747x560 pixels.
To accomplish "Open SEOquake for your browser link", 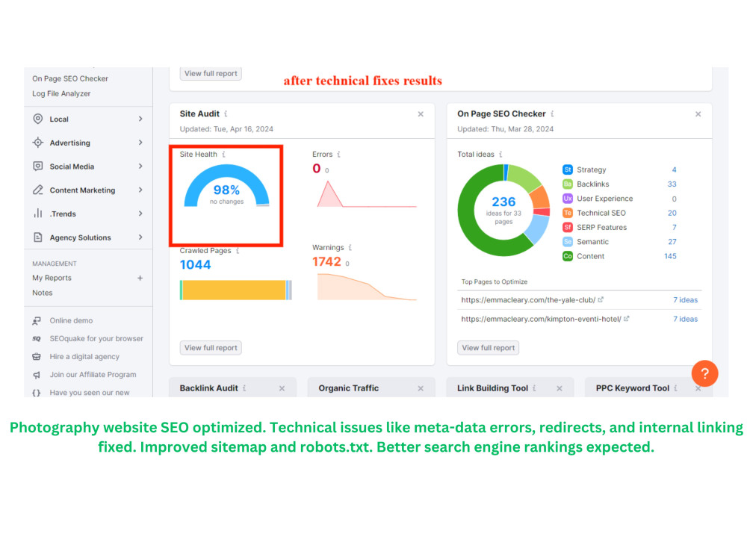I will pyautogui.click(x=96, y=338).
